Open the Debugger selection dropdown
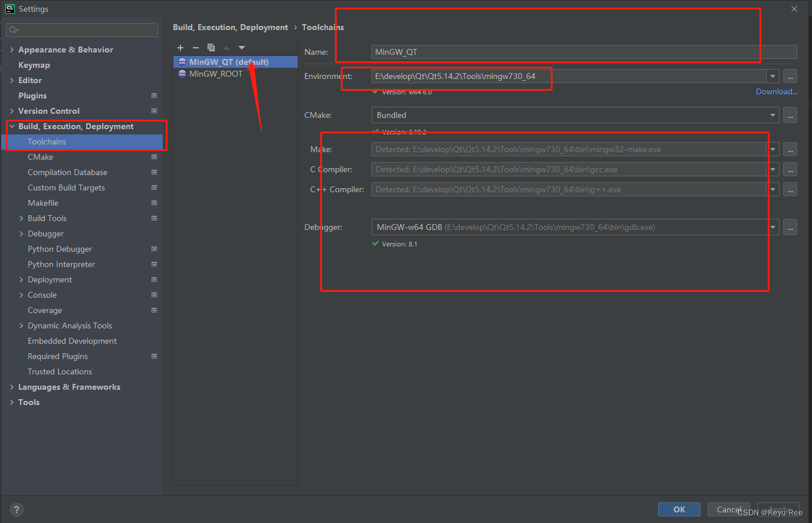The width and height of the screenshot is (812, 523). click(x=772, y=227)
